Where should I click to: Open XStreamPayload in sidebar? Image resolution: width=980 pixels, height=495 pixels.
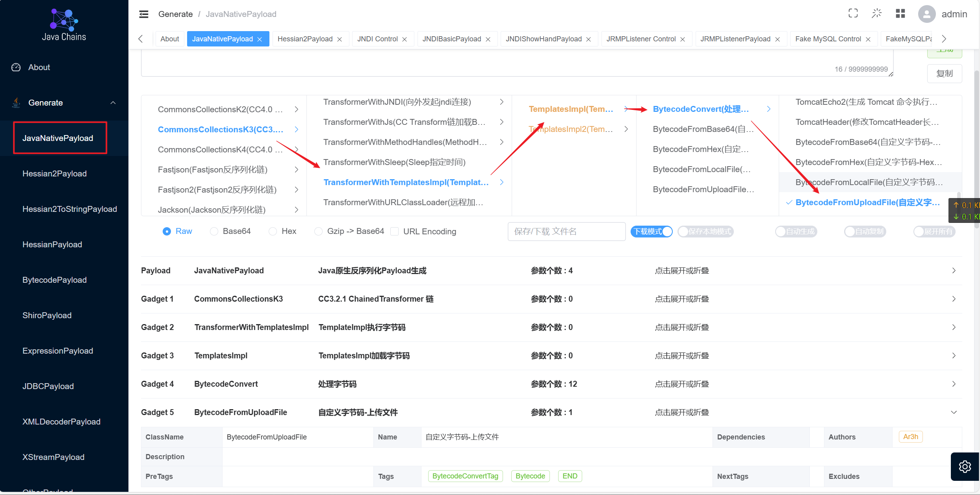(53, 457)
